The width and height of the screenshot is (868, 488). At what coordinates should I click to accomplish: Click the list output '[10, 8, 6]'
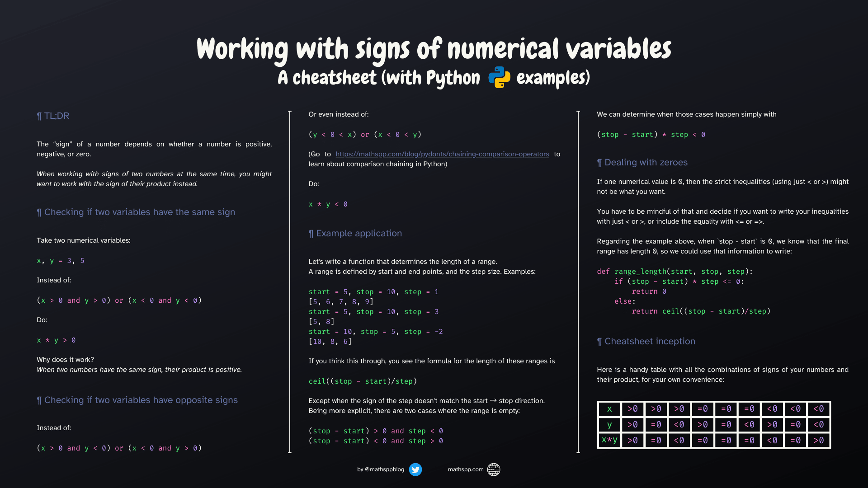click(330, 342)
